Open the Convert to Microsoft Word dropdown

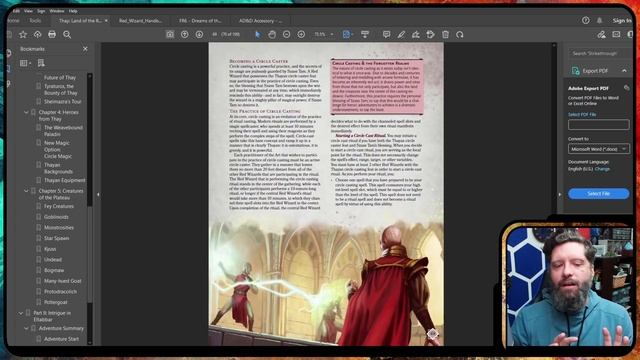point(598,149)
